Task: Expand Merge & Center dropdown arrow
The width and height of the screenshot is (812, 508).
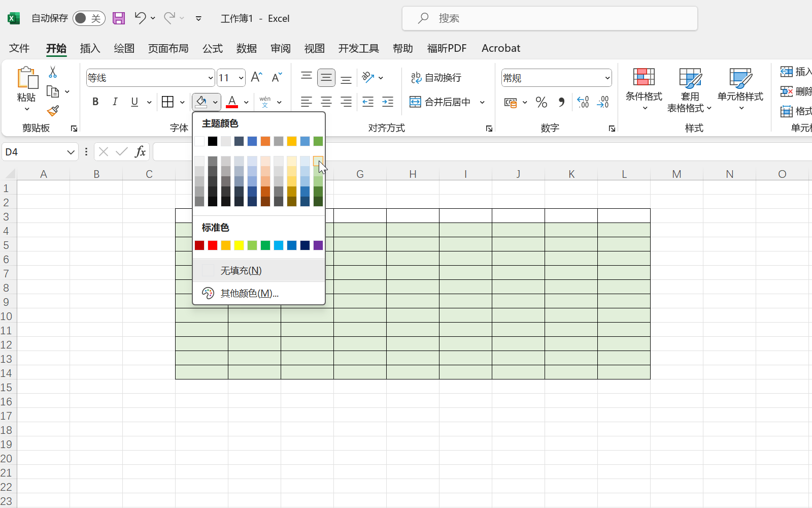Action: pyautogui.click(x=482, y=102)
